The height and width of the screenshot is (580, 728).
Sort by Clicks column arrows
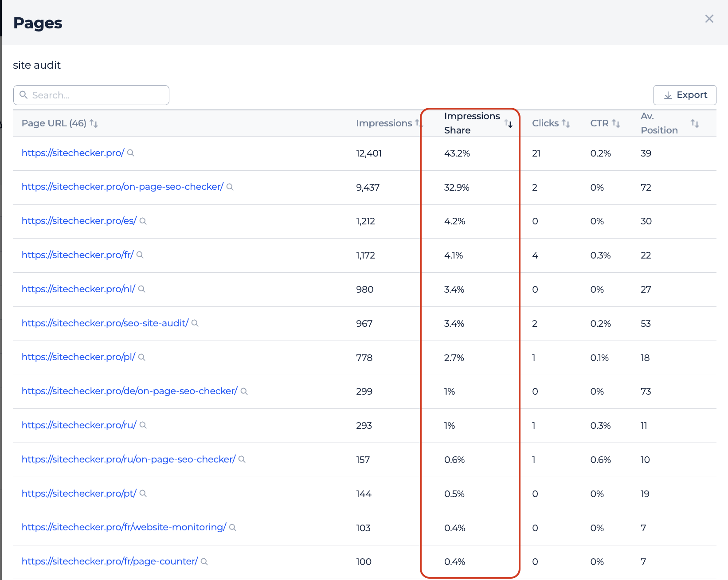[x=566, y=123]
